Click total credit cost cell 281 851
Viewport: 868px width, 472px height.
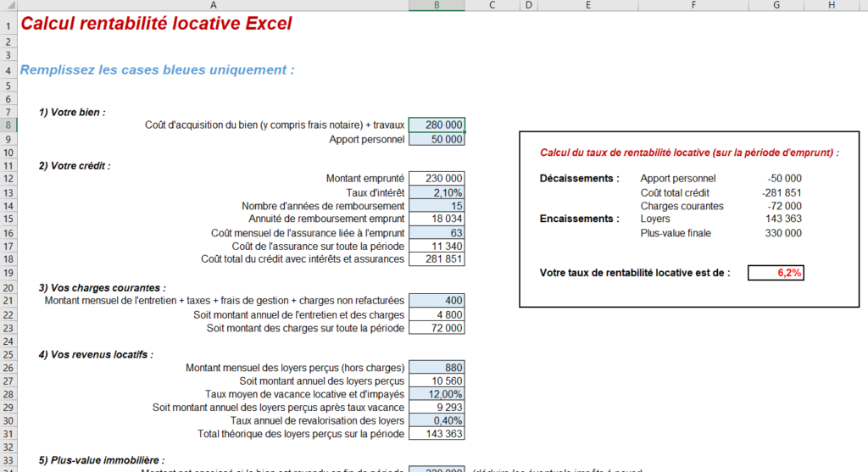point(437,259)
